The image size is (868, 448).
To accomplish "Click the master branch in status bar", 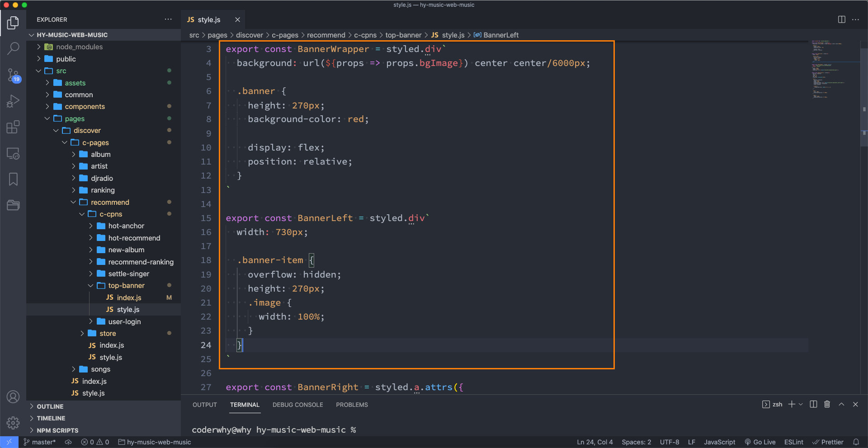I will point(40,442).
